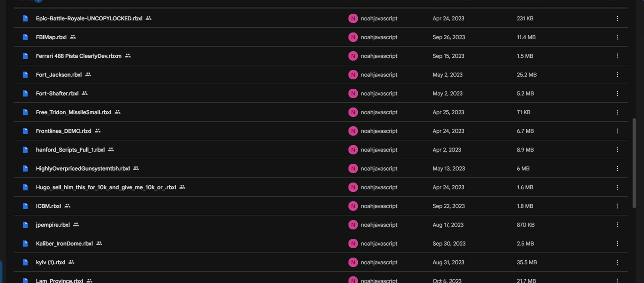Open more actions for kyiv (1).rbxl

[x=617, y=262]
